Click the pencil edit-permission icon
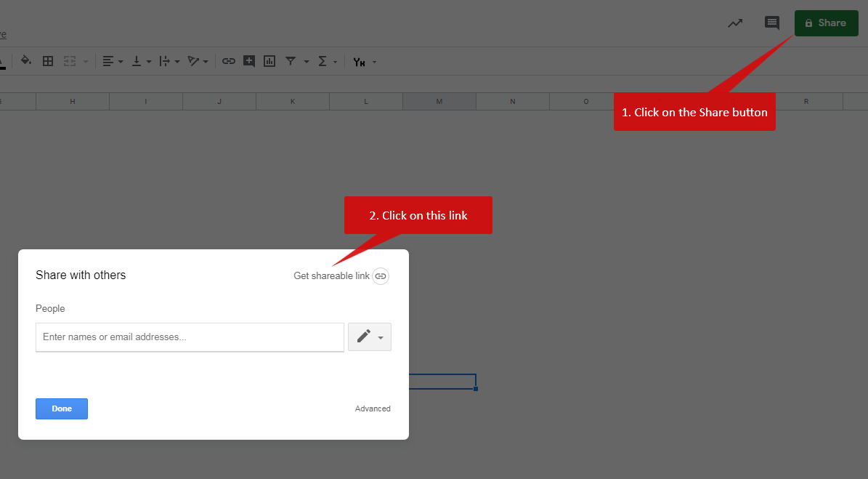The height and width of the screenshot is (479, 868). pos(364,336)
